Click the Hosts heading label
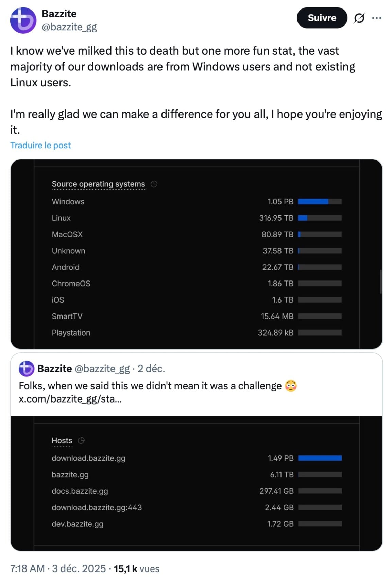 tap(62, 440)
